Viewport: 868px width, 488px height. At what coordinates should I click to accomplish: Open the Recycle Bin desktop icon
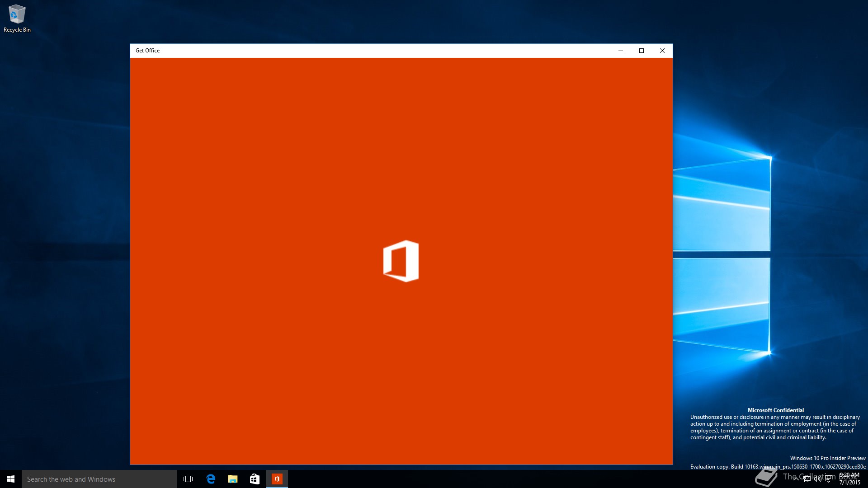[17, 14]
